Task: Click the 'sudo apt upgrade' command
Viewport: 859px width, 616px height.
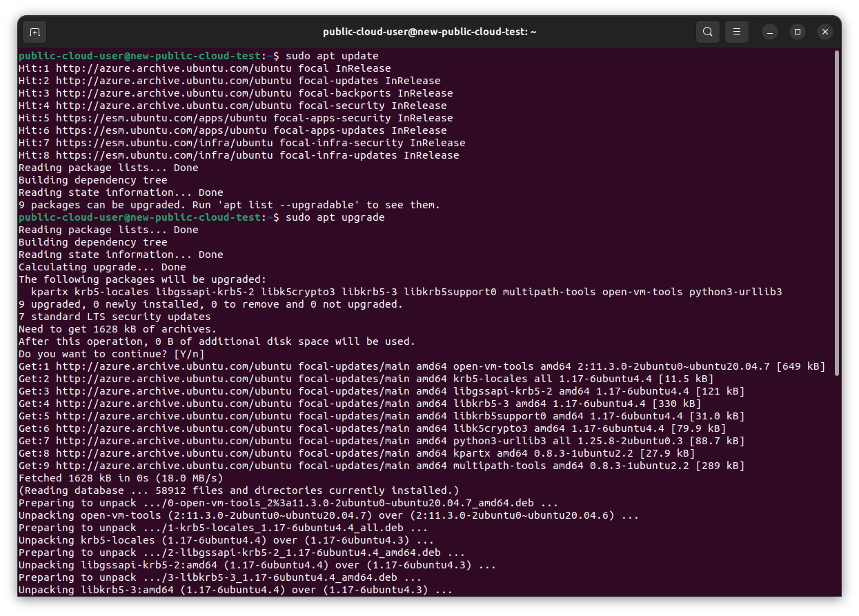Action: coord(335,217)
